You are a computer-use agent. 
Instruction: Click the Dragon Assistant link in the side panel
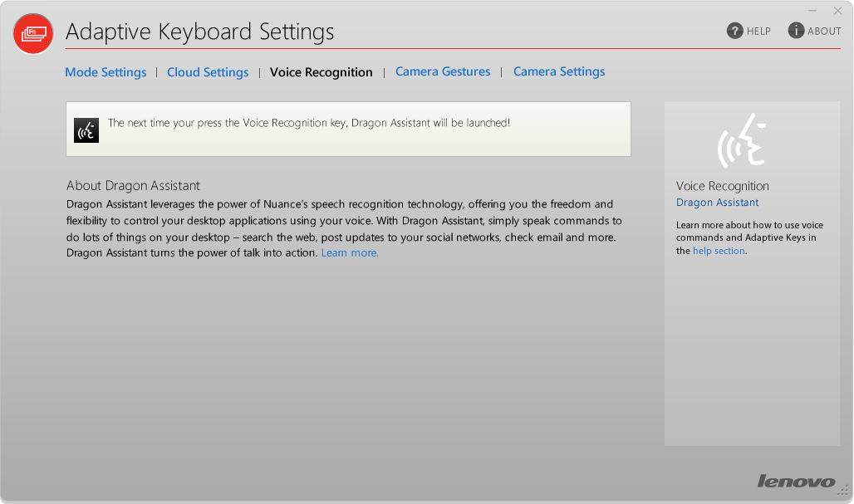point(718,203)
